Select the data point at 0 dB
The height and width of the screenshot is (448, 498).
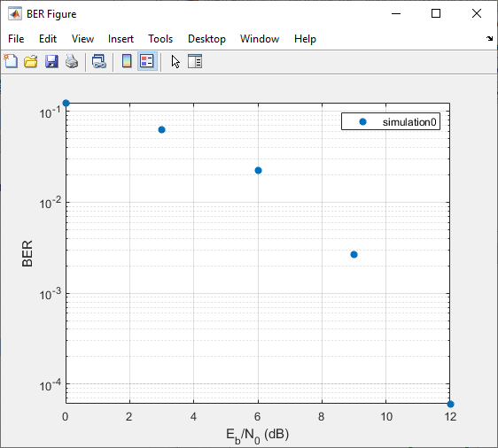(66, 103)
